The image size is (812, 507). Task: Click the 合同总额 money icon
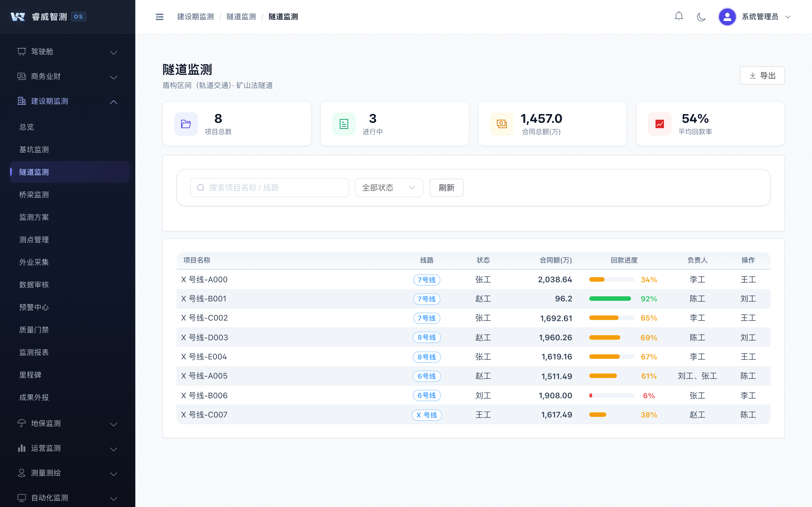click(502, 124)
